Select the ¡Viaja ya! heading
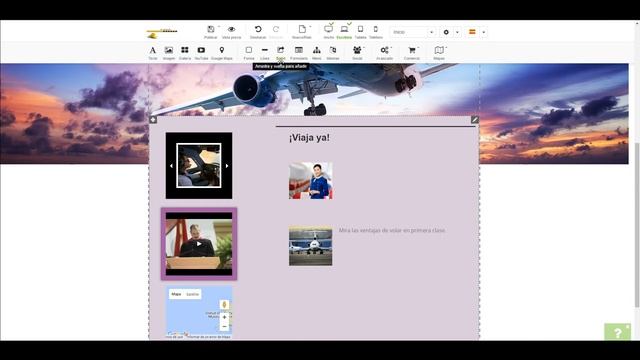Screen dimensions: 640x360 coord(309,138)
